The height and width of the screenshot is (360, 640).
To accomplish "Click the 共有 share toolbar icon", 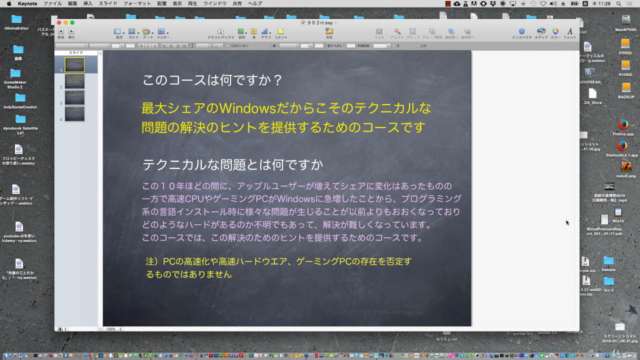I will click(x=329, y=32).
